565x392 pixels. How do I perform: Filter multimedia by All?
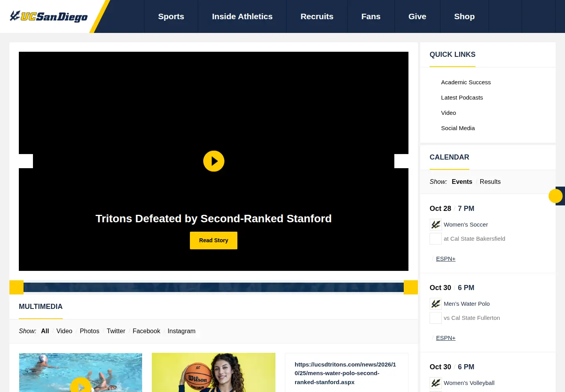pyautogui.click(x=45, y=331)
